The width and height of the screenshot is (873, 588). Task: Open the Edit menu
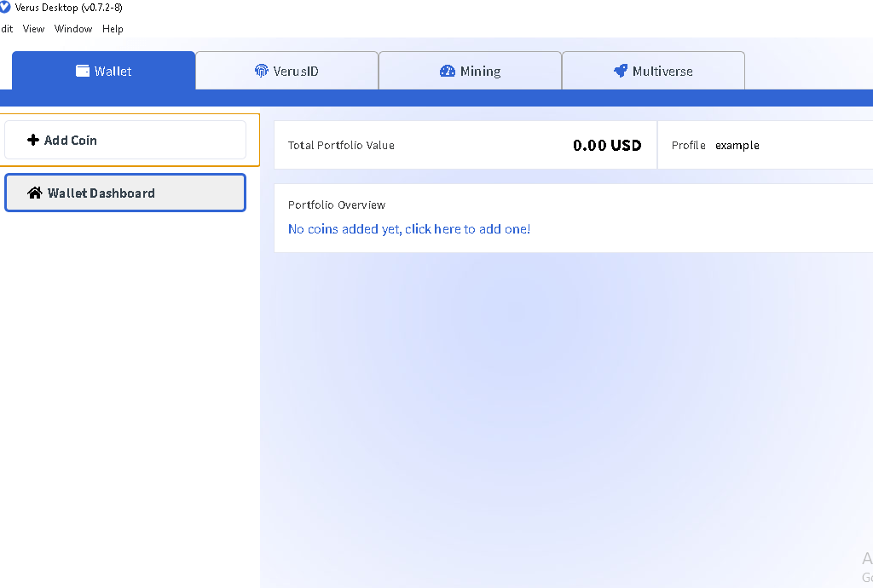pos(7,28)
